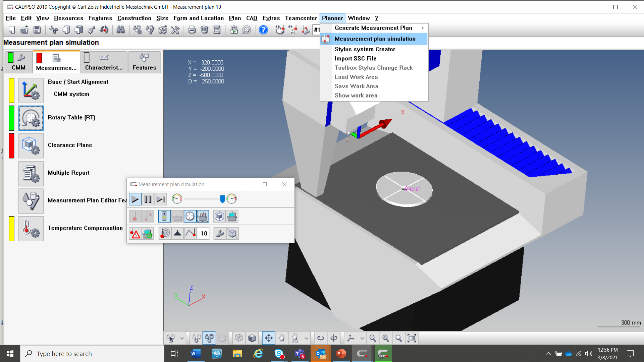Start the simulation with the Play icon
This screenshot has width=644, height=362.
135,199
